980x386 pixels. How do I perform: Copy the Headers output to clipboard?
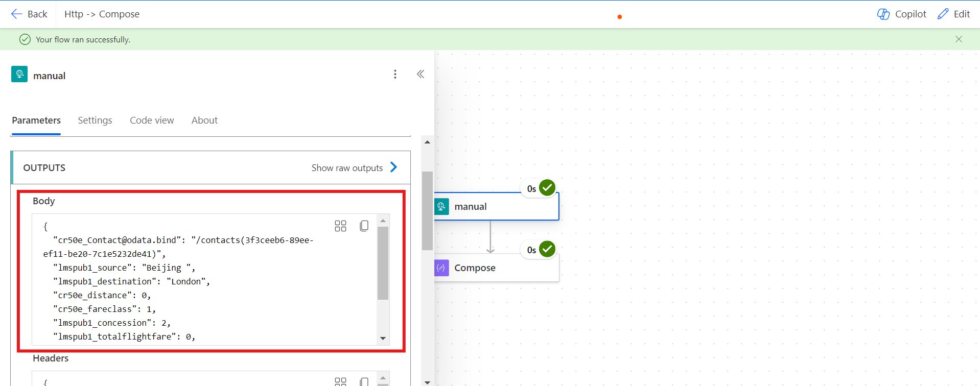364,381
